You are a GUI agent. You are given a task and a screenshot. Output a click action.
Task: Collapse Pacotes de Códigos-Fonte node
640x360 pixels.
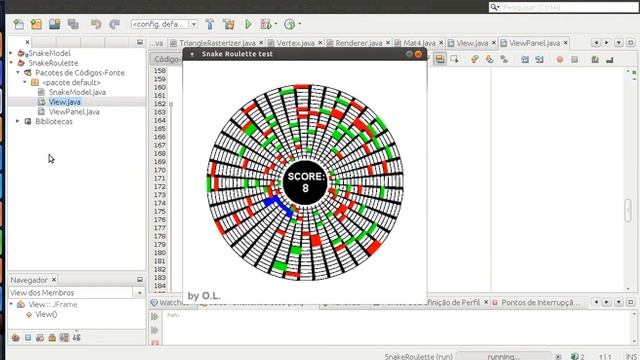[x=18, y=72]
